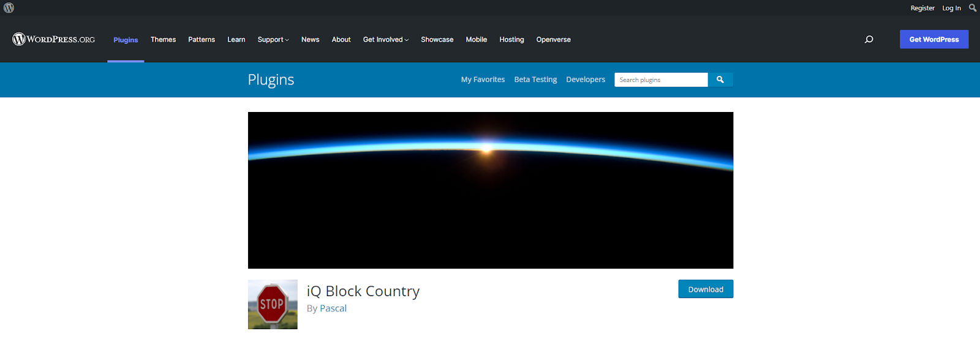Submit plugin search with magnifier button

pyautogui.click(x=720, y=80)
